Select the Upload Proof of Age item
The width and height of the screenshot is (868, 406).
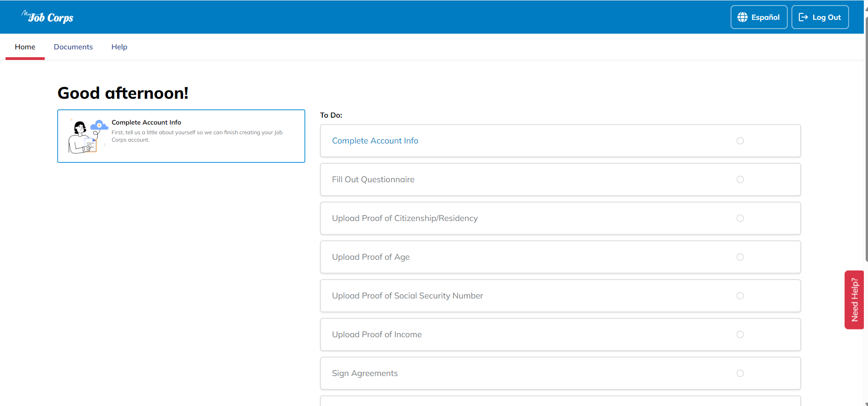pyautogui.click(x=560, y=257)
